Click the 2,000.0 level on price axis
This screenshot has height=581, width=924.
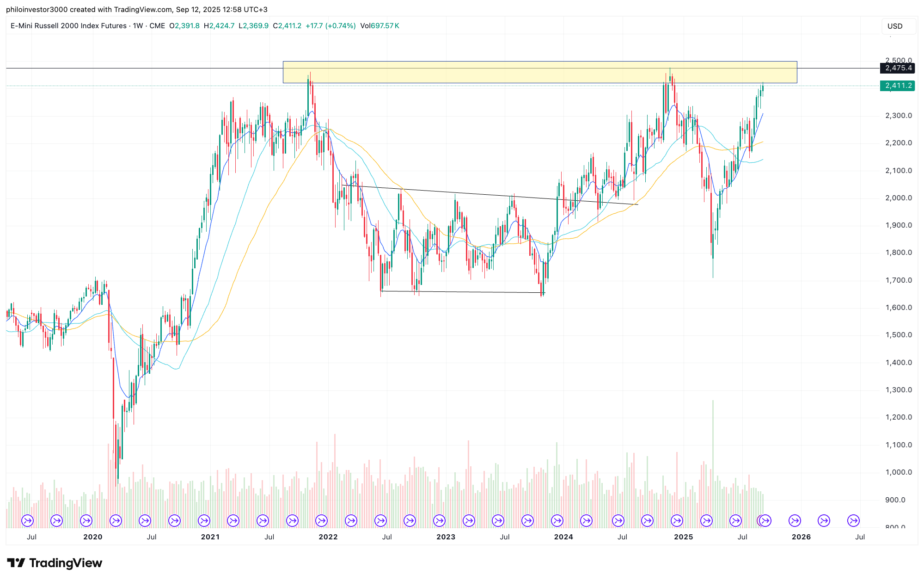pos(898,198)
